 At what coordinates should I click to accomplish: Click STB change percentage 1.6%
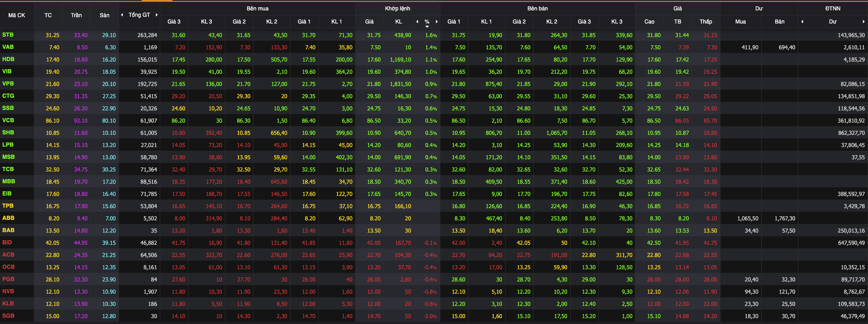coord(431,35)
